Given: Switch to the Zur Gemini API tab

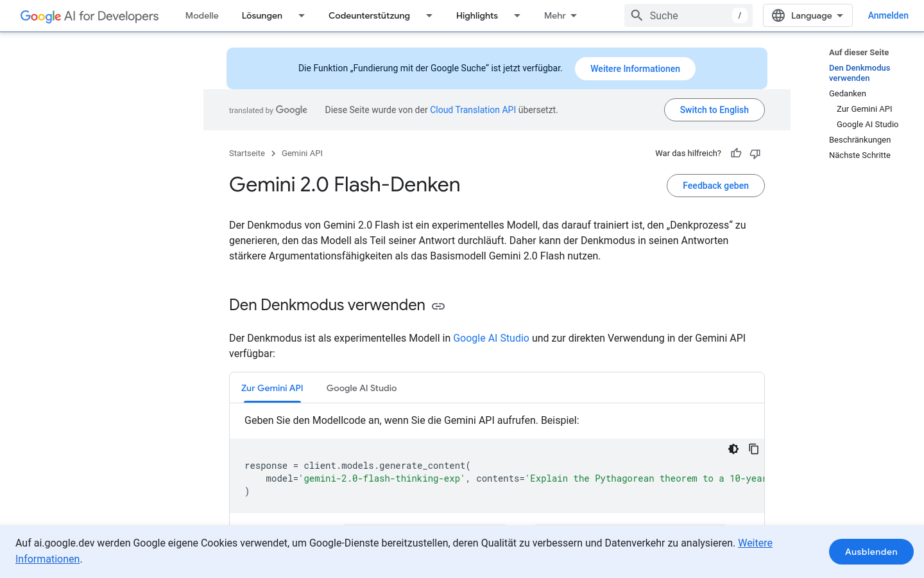Looking at the screenshot, I should 272,388.
